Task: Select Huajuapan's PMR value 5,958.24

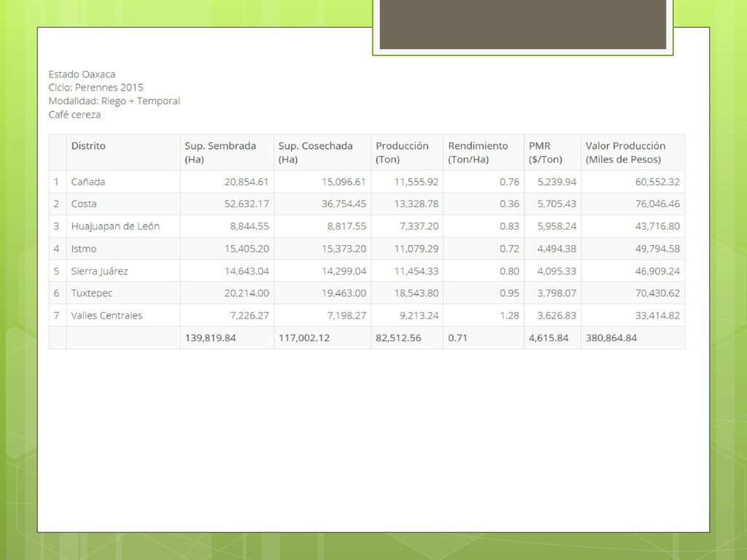Action: (557, 226)
